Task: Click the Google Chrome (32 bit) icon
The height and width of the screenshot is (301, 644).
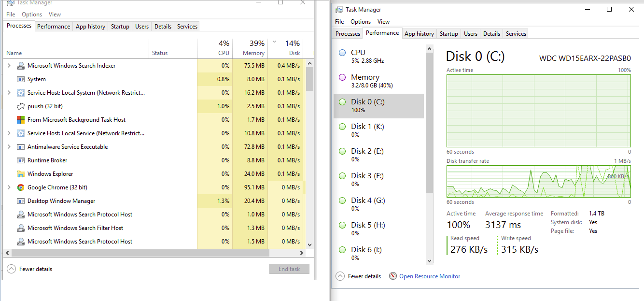Action: (x=21, y=187)
